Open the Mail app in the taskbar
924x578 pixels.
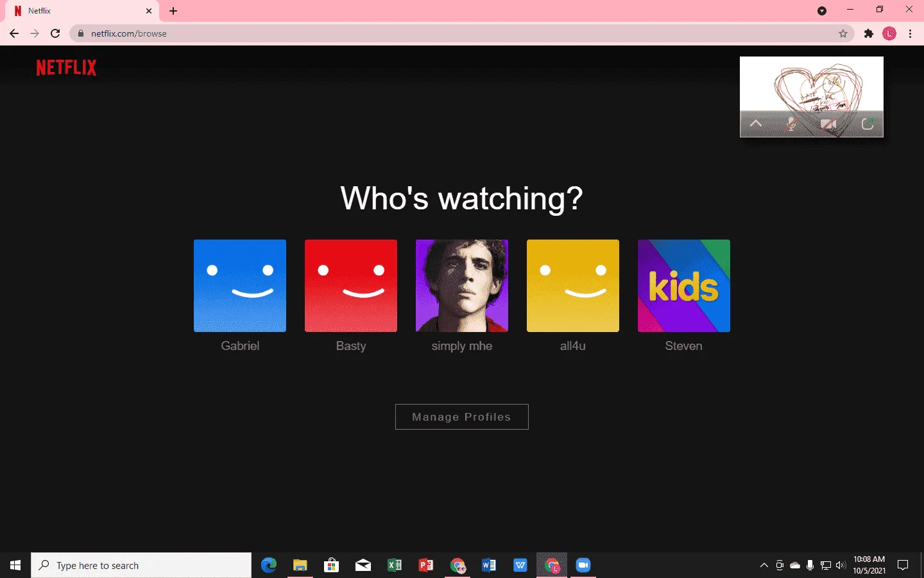point(363,565)
